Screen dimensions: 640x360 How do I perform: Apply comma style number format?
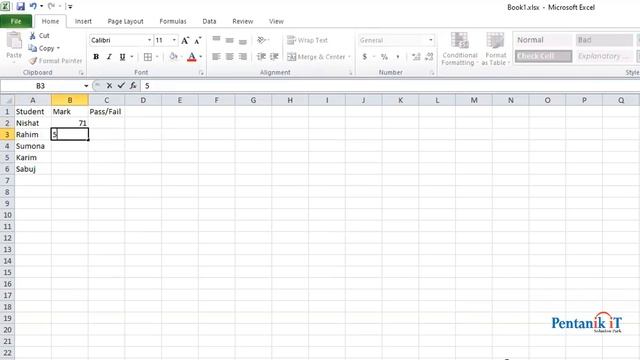398,57
